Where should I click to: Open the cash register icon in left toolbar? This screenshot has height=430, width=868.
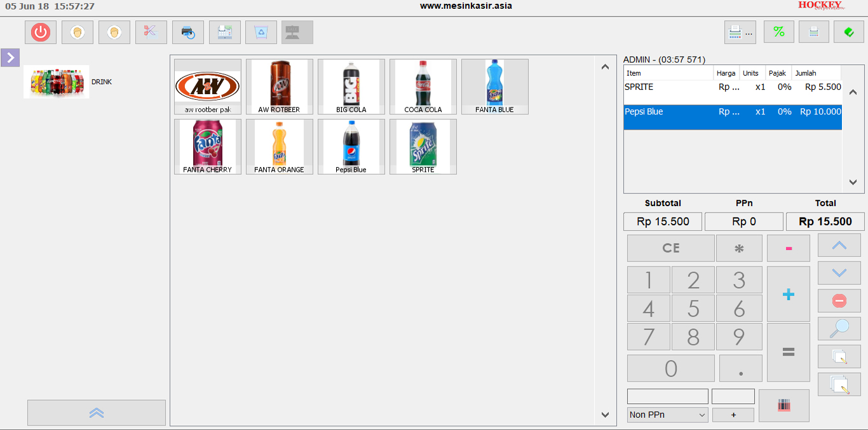pos(225,32)
